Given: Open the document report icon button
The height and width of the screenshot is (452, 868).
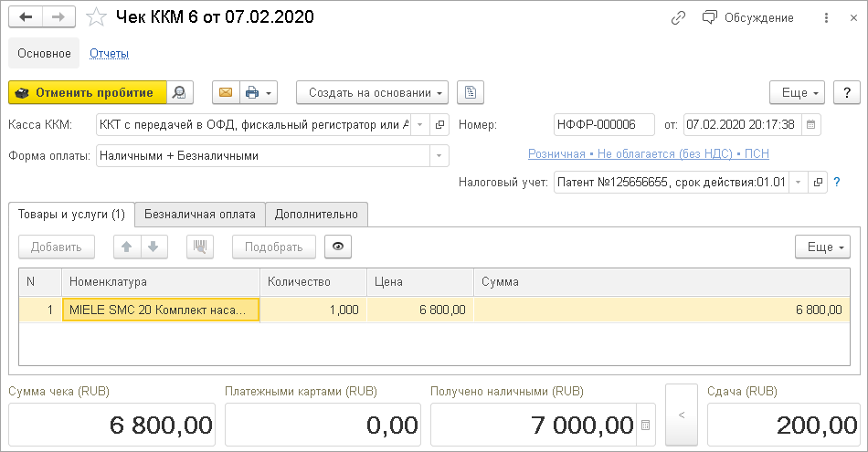Looking at the screenshot, I should coord(470,92).
